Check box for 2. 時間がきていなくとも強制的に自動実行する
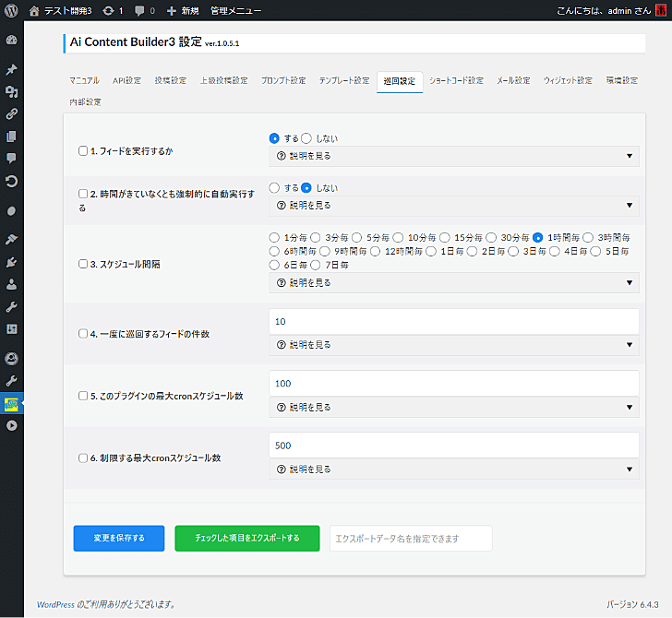This screenshot has width=672, height=618. pyautogui.click(x=83, y=194)
